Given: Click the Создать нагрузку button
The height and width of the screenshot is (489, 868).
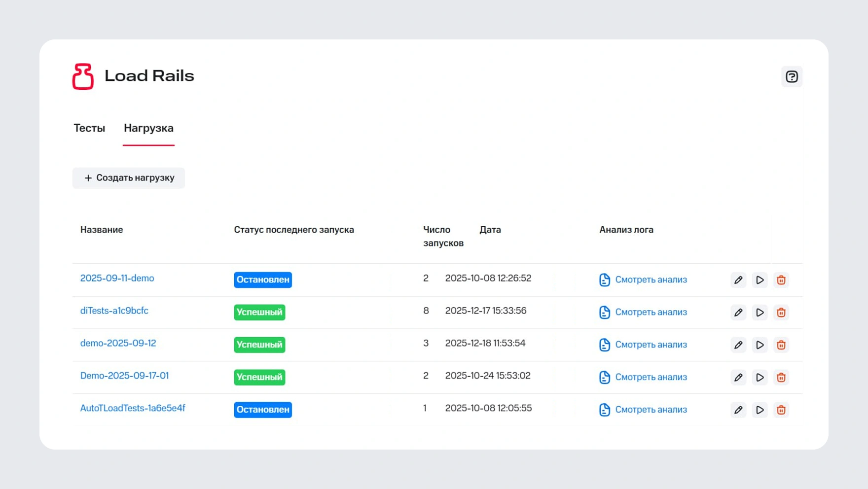Looking at the screenshot, I should pyautogui.click(x=129, y=178).
